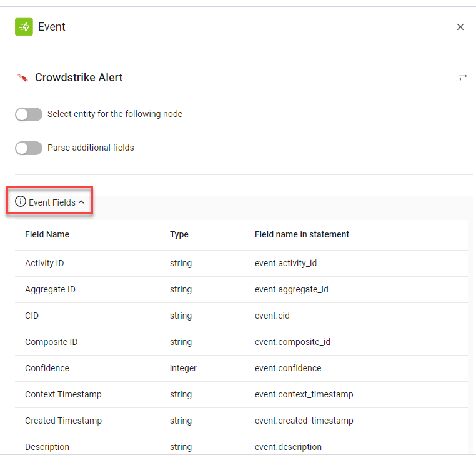Screen dimensions: 476x460
Task: Click the swap arrows icon beside Crowdstrike Alert
Action: pyautogui.click(x=463, y=77)
